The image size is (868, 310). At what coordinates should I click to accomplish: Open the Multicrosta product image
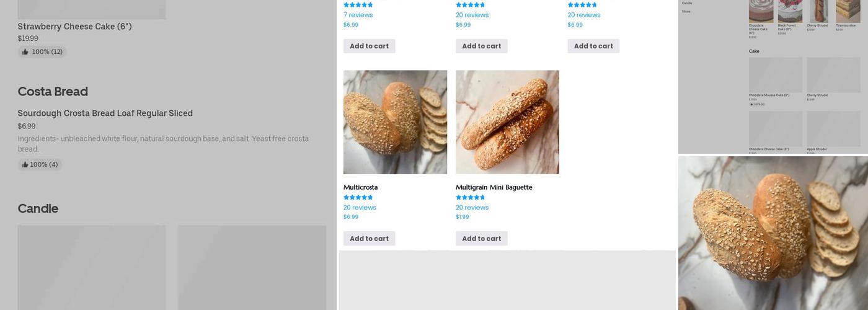pyautogui.click(x=395, y=122)
